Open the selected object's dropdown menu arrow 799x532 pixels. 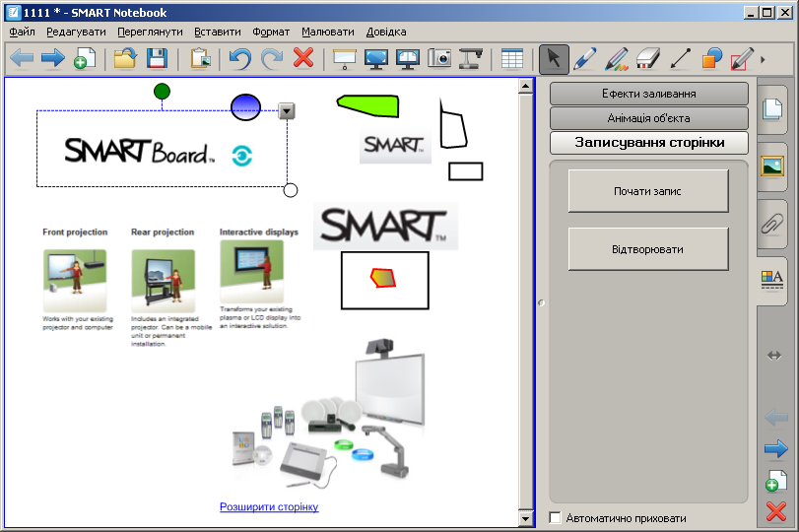point(287,110)
